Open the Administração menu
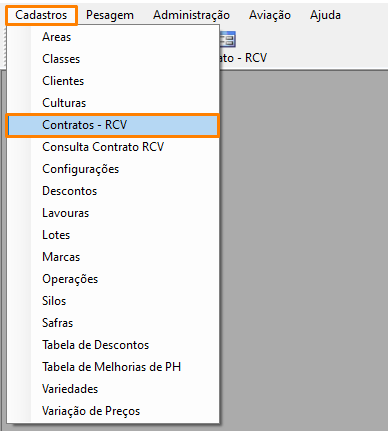 pyautogui.click(x=191, y=15)
